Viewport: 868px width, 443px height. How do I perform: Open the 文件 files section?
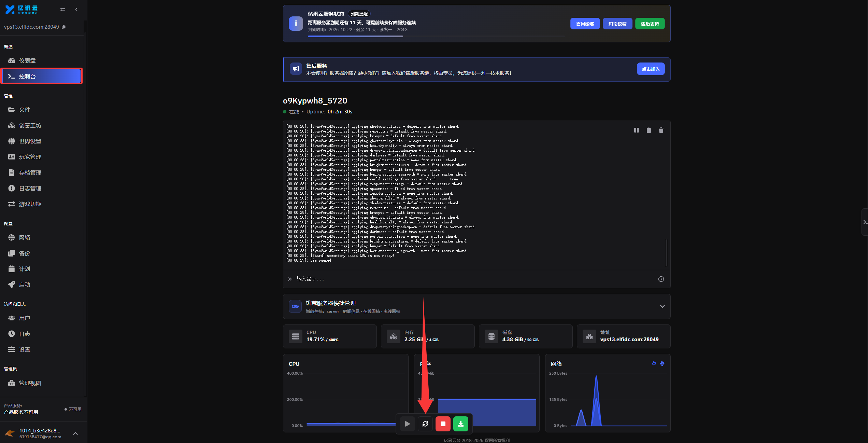pyautogui.click(x=42, y=110)
